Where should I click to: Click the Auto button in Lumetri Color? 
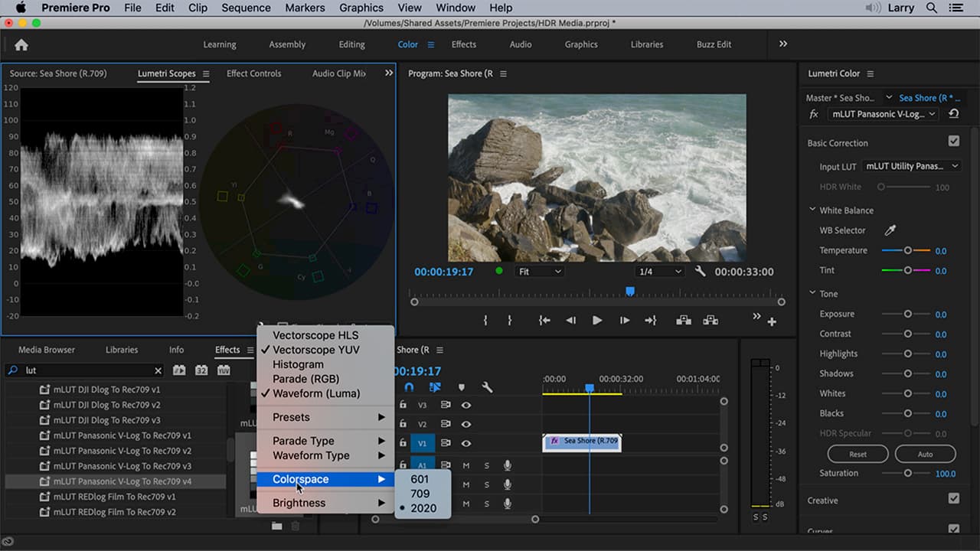pyautogui.click(x=925, y=453)
